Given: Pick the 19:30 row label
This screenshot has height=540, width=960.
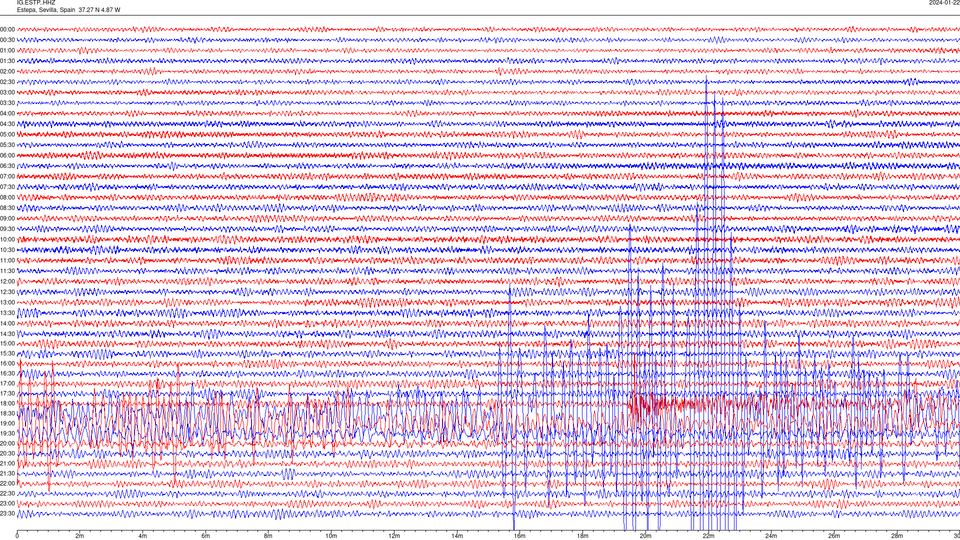Looking at the screenshot, I should point(7,433).
